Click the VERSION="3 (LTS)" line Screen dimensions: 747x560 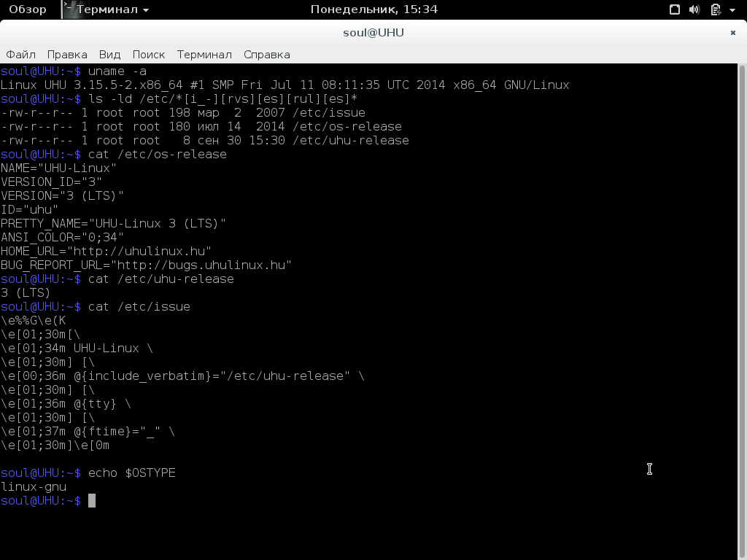point(62,195)
